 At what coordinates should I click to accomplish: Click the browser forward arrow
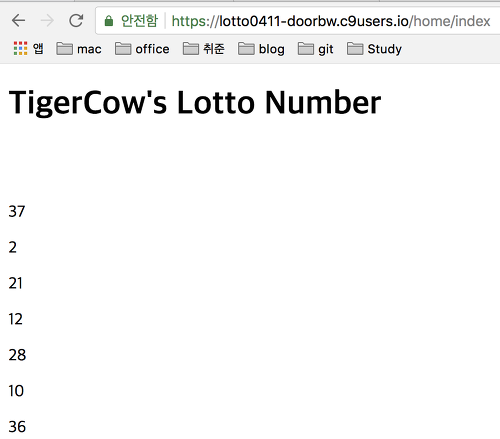[x=47, y=21]
